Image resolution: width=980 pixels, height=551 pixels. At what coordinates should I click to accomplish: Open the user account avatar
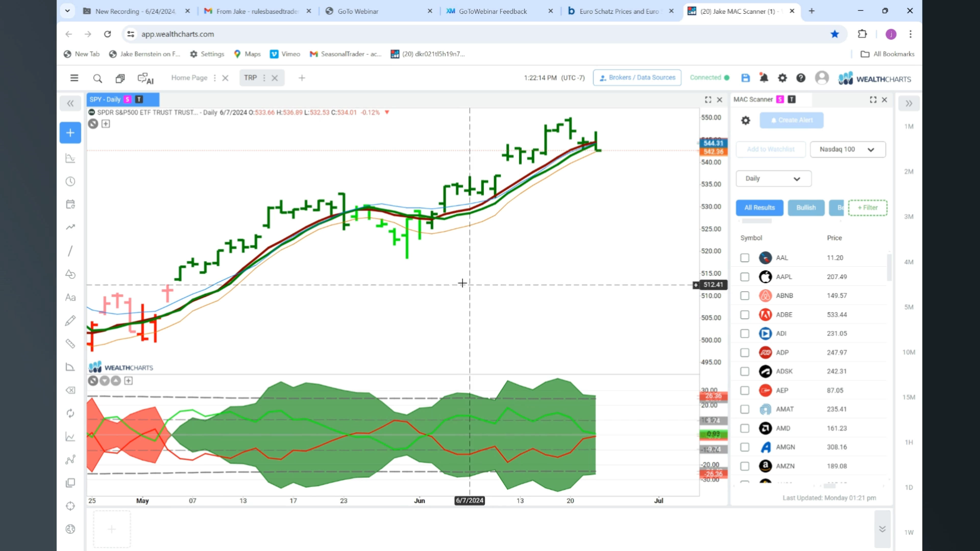coord(822,78)
